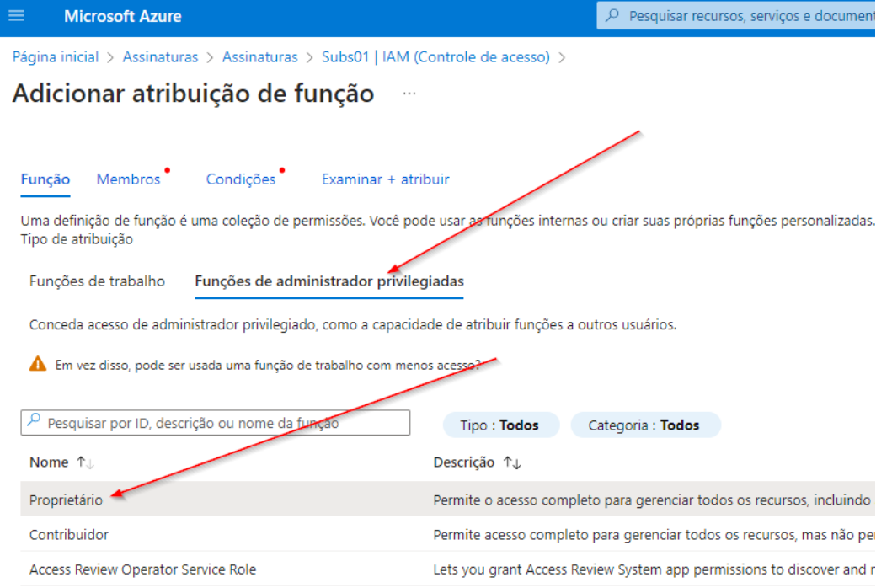
Task: Click description 'Lets you grant Access Review'
Action: [x=654, y=569]
